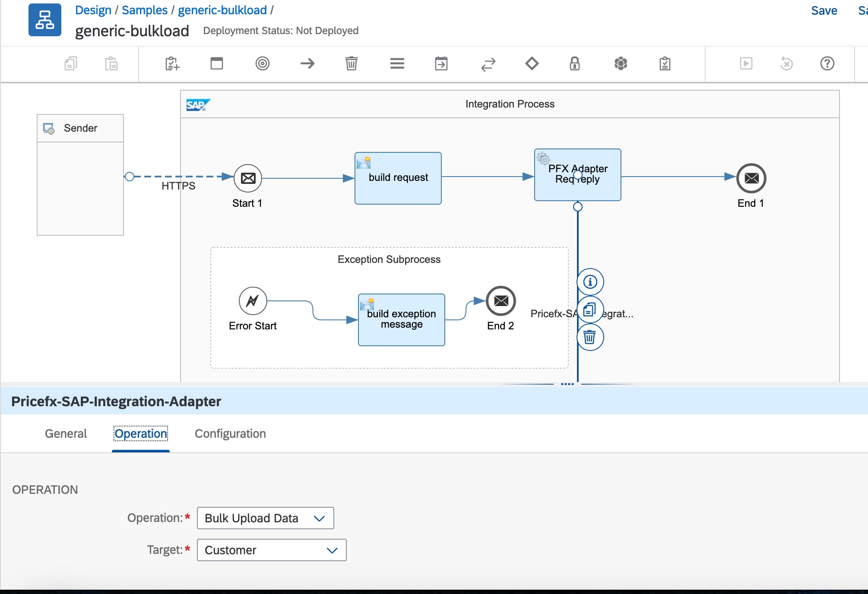Screen dimensions: 868x594
Task: Click the information icon beside the adapter
Action: click(590, 282)
